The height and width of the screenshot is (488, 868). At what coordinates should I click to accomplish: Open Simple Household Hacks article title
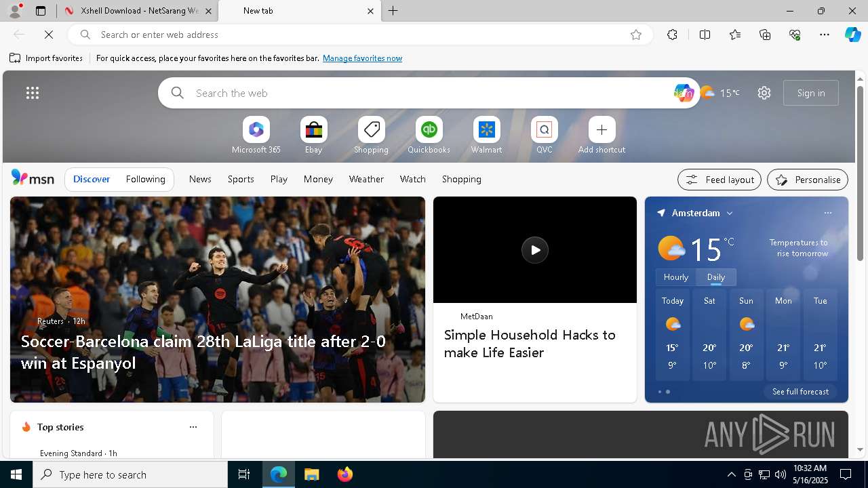click(530, 344)
